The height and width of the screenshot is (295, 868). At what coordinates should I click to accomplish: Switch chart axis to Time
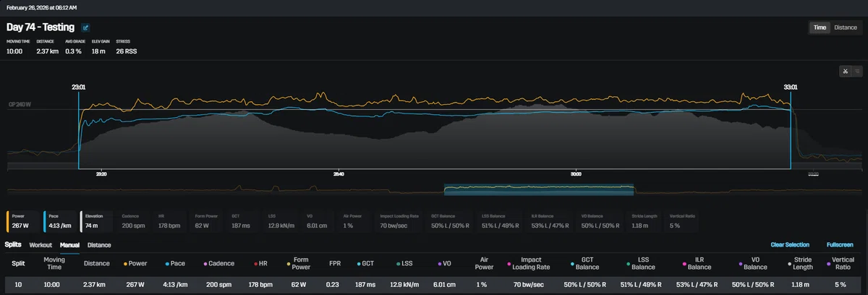820,27
